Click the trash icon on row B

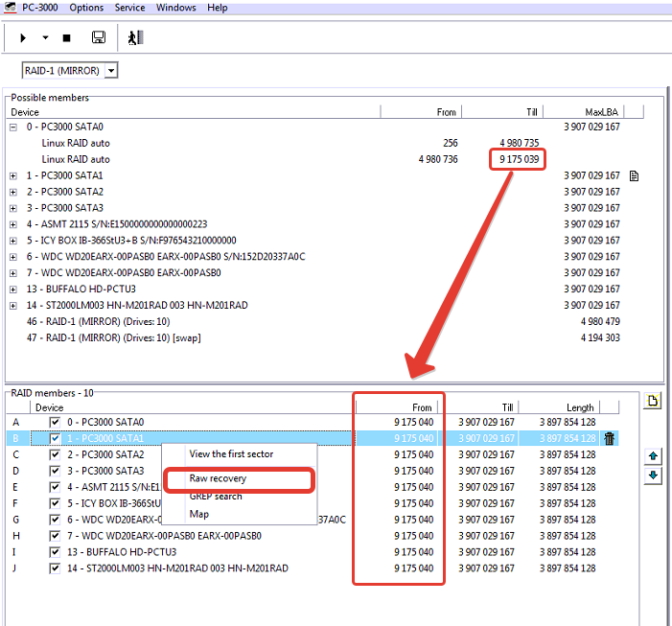609,438
